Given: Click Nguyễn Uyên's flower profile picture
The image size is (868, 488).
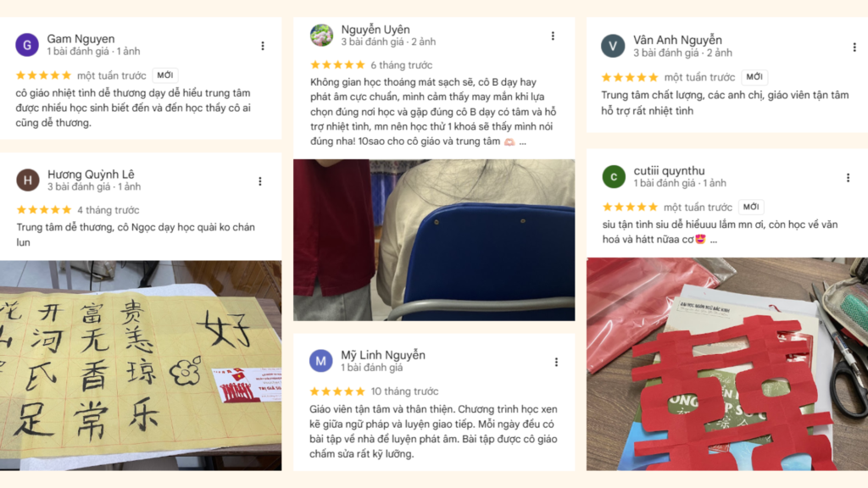Looking at the screenshot, I should point(321,36).
